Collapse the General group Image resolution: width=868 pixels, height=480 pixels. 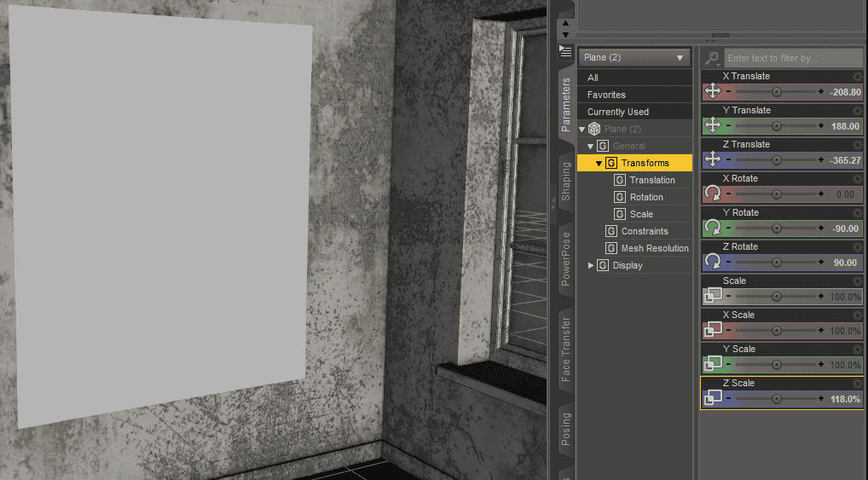590,146
